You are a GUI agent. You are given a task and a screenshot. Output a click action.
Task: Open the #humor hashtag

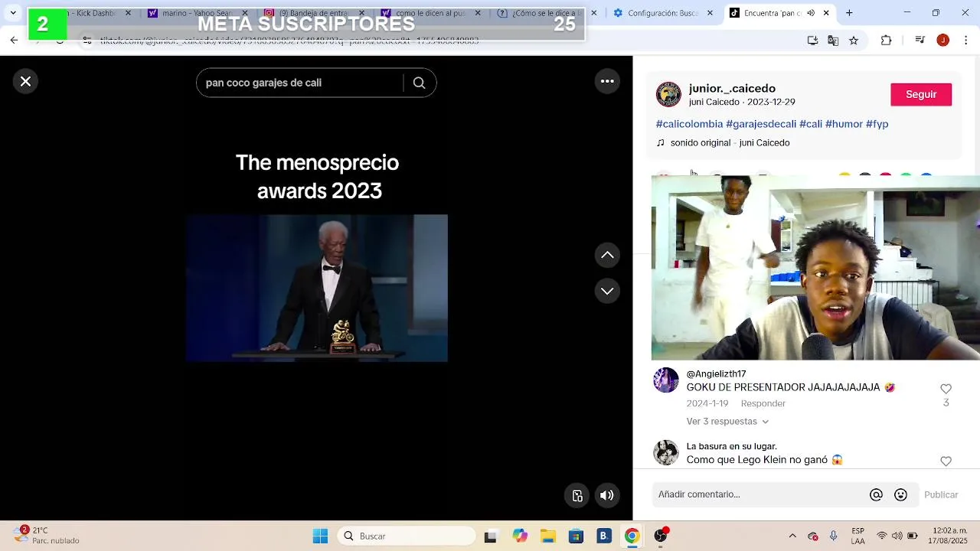coord(844,124)
